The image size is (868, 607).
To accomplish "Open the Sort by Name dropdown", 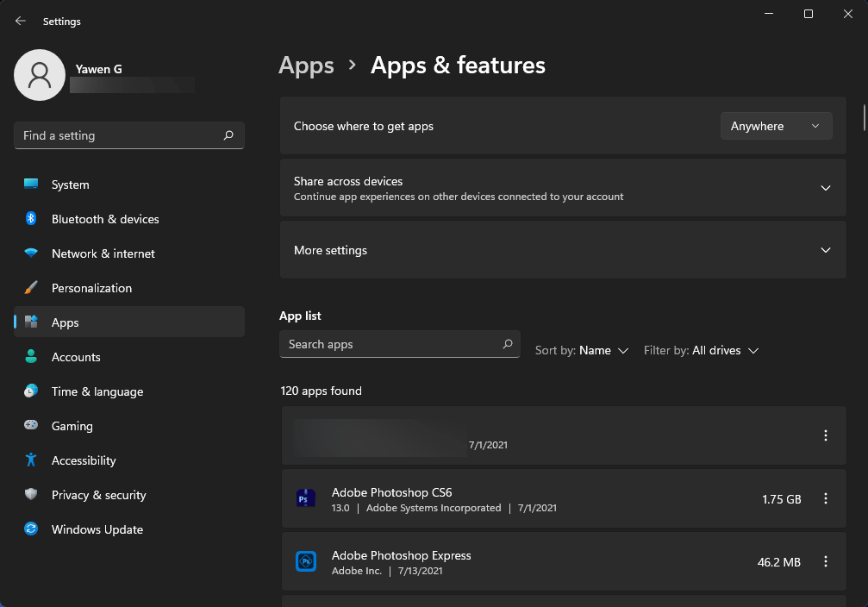I will click(x=582, y=350).
